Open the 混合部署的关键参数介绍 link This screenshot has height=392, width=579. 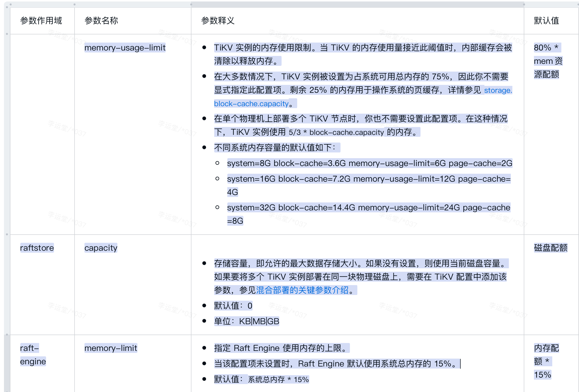[x=302, y=290]
